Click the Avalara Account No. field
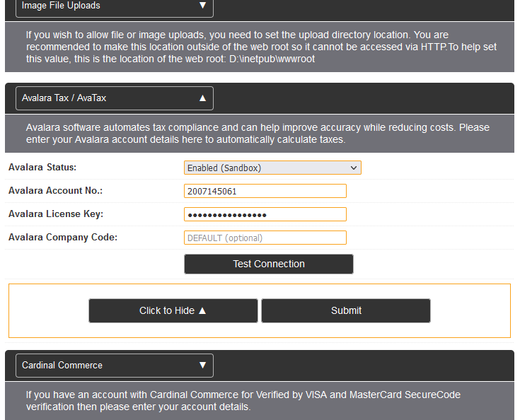 click(265, 191)
